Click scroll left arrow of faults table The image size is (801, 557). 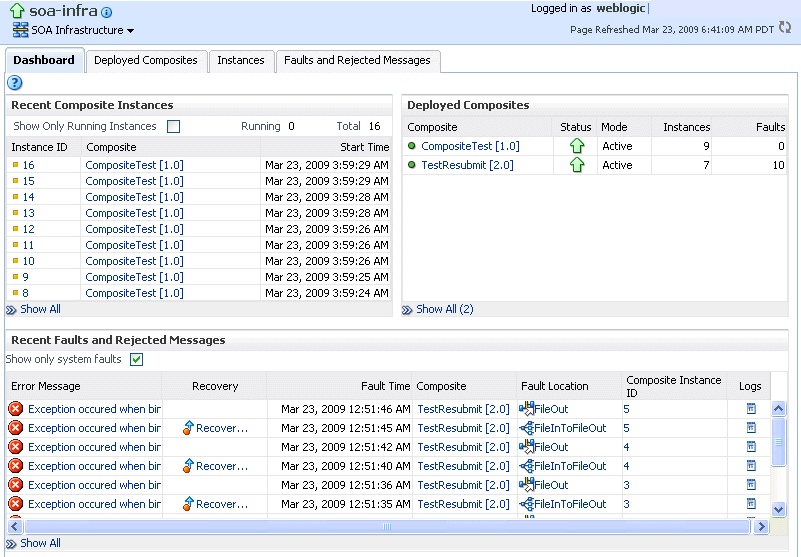pos(14,526)
